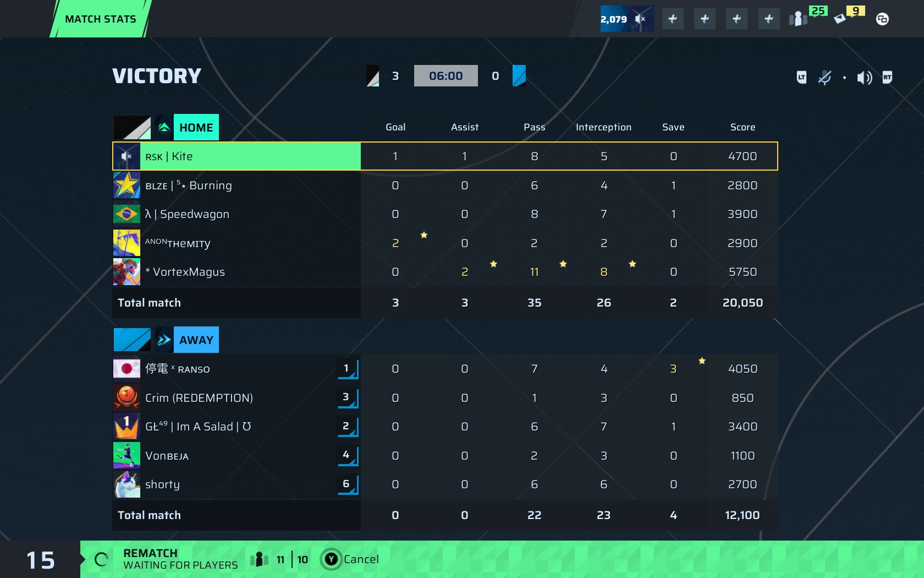The width and height of the screenshot is (924, 578).
Task: Select the HOME team label
Action: pos(196,127)
